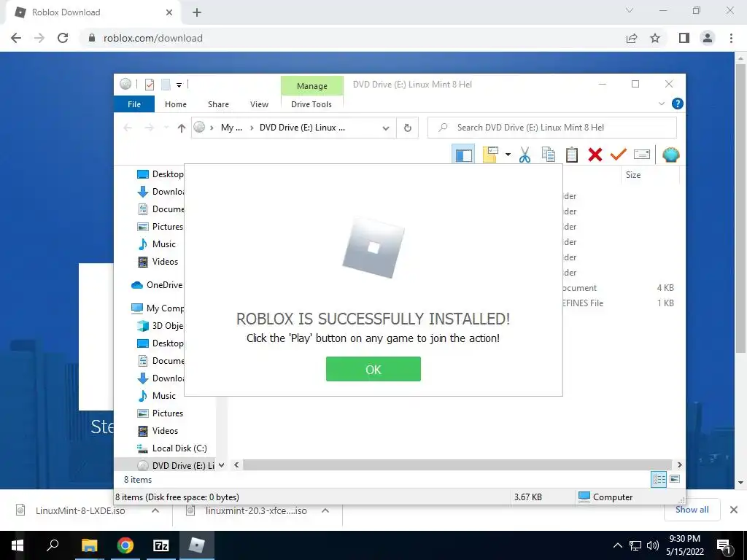Open the View ribbon tab
Viewport: 747px width, 560px height.
[x=259, y=104]
